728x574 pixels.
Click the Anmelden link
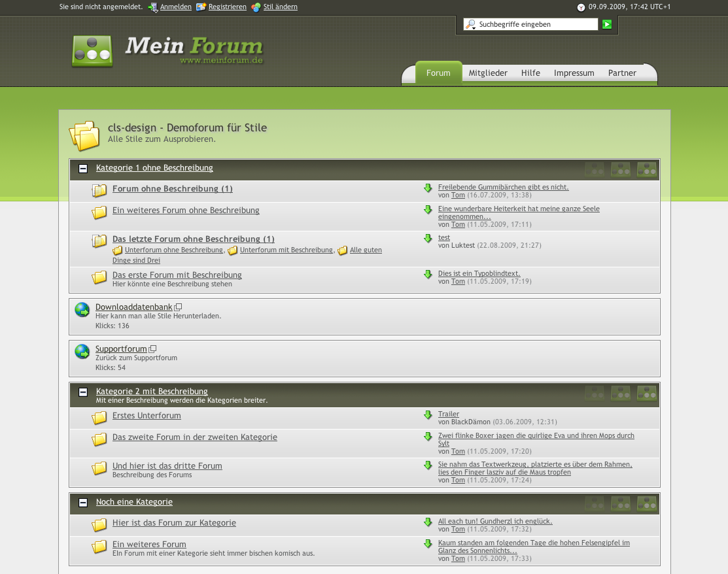[175, 7]
